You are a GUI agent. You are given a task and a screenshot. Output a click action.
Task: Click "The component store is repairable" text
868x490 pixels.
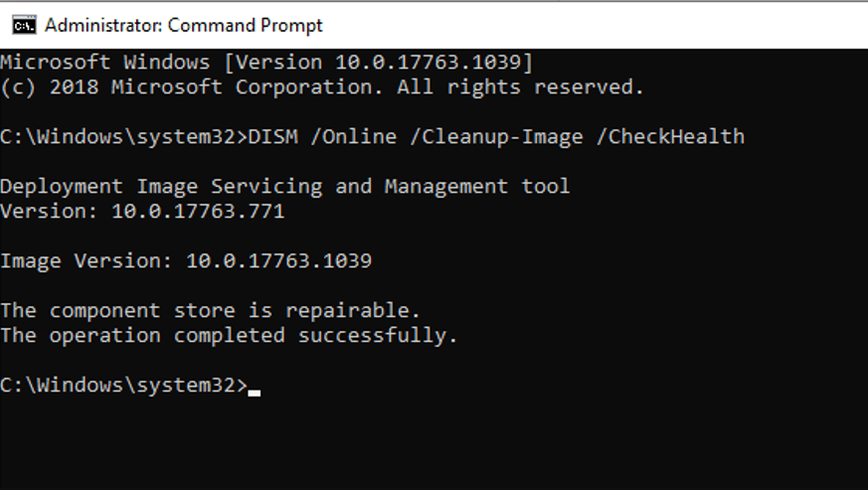coord(211,311)
